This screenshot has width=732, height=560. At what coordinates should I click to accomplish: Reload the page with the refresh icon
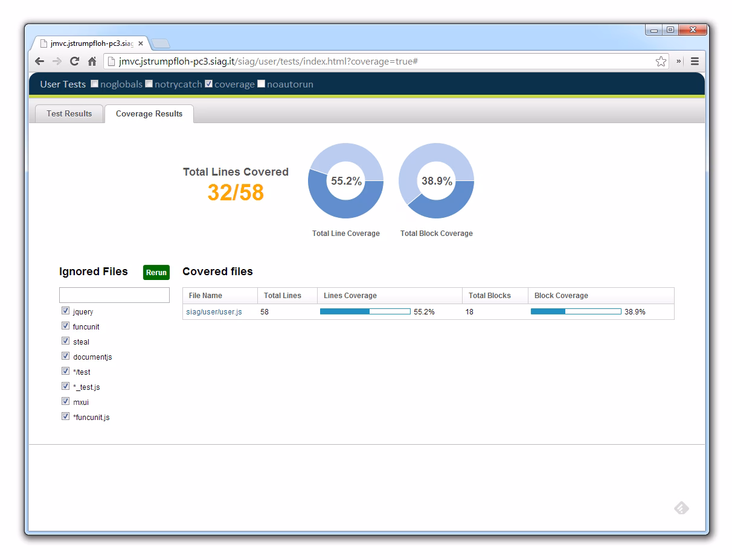click(74, 61)
